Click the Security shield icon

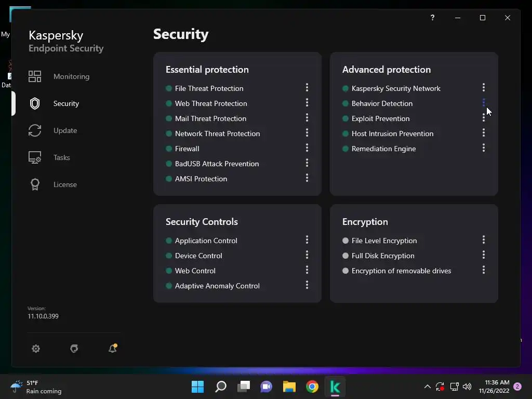click(35, 103)
